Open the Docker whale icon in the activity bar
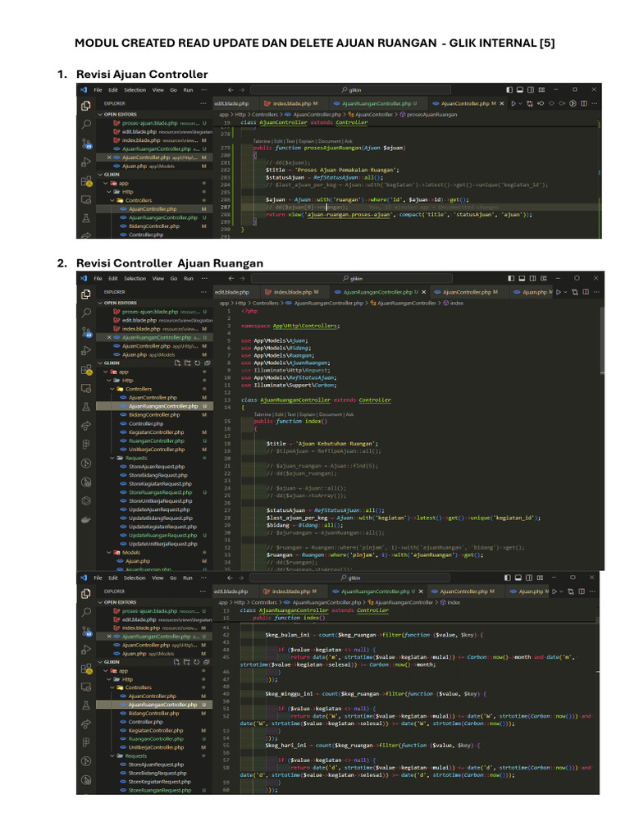 (x=85, y=519)
